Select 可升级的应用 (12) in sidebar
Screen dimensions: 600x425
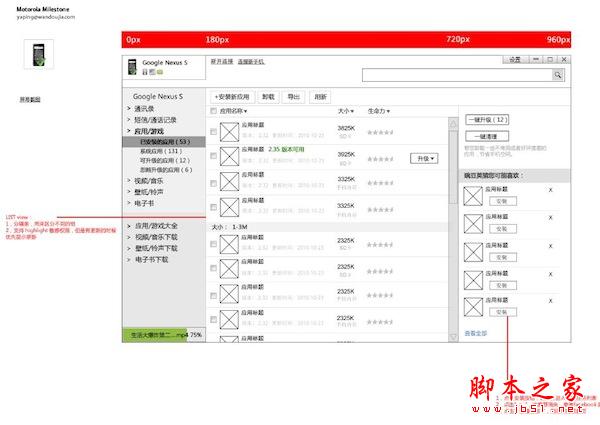pos(165,160)
